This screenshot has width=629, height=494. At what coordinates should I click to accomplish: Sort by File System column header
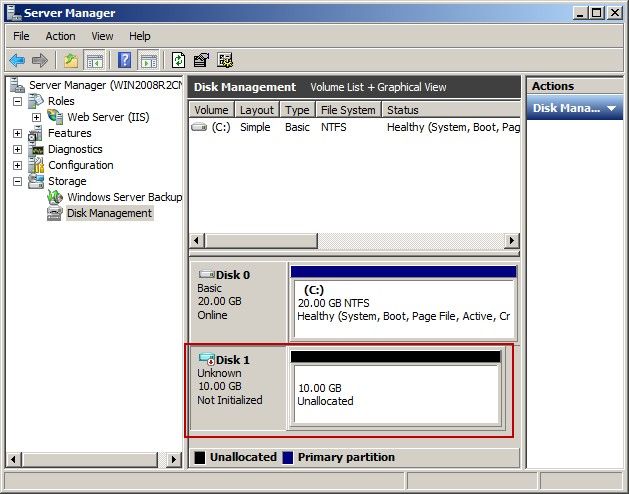click(348, 110)
